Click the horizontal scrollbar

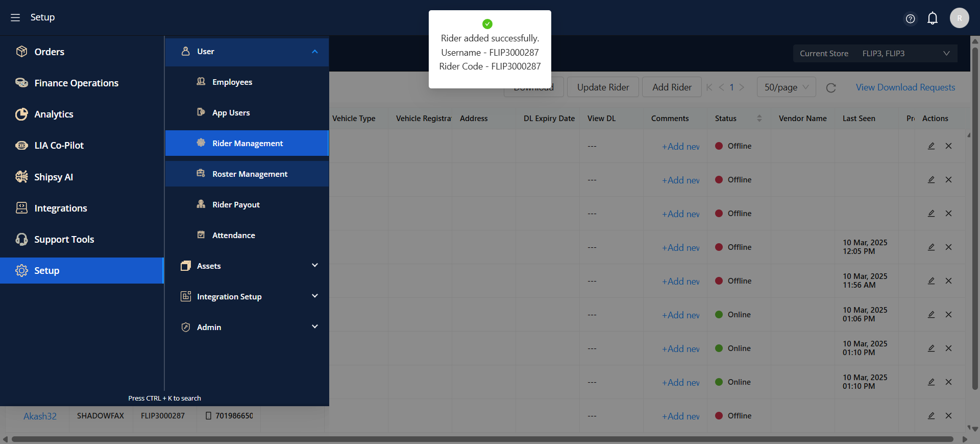pos(482,439)
